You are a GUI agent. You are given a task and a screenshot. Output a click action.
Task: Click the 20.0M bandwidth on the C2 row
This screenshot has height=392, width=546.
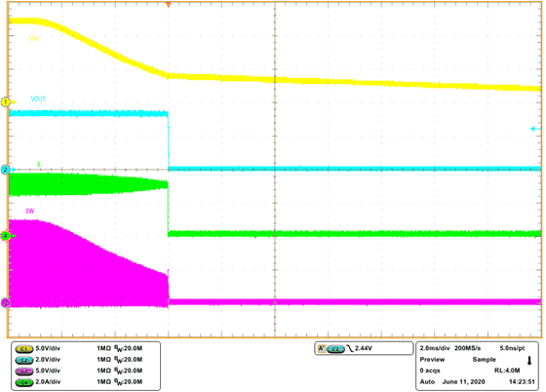pyautogui.click(x=133, y=360)
